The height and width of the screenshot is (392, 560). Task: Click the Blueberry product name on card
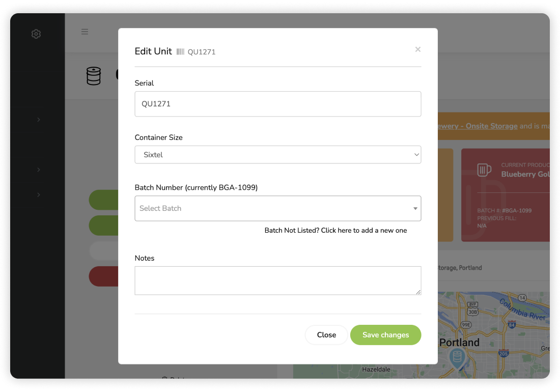(x=525, y=174)
